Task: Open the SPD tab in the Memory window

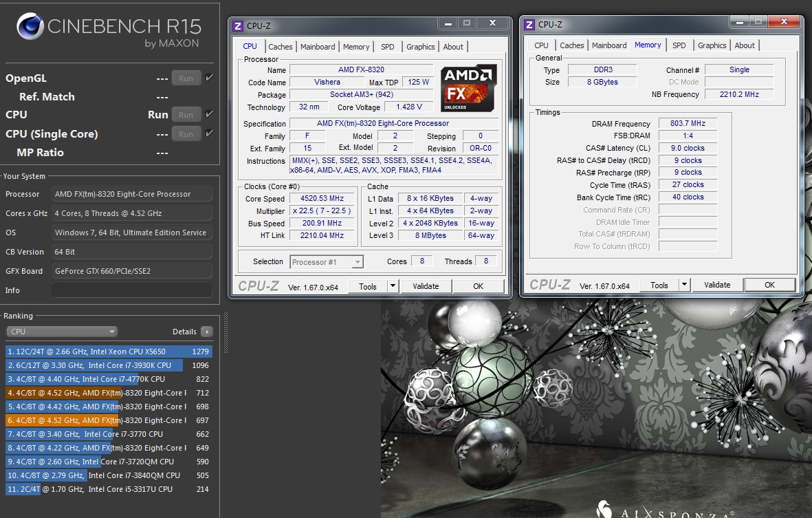Action: [x=679, y=45]
